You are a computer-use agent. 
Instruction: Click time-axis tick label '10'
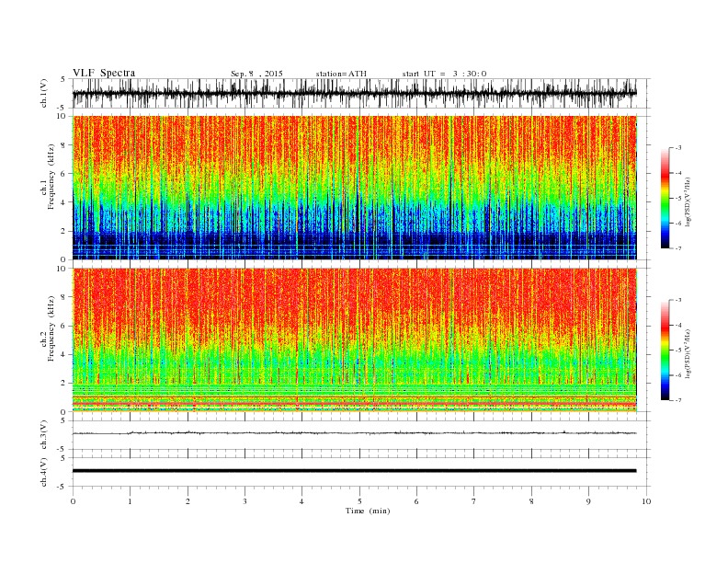pyautogui.click(x=646, y=501)
